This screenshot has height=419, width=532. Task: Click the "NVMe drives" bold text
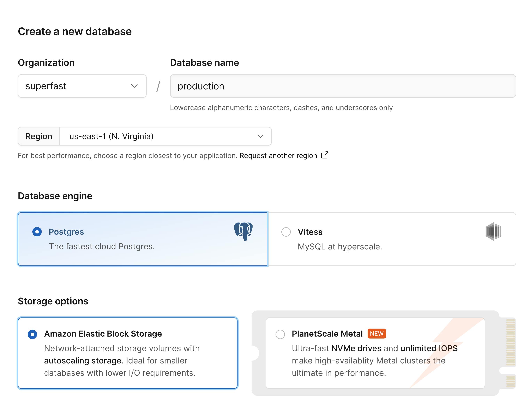356,348
